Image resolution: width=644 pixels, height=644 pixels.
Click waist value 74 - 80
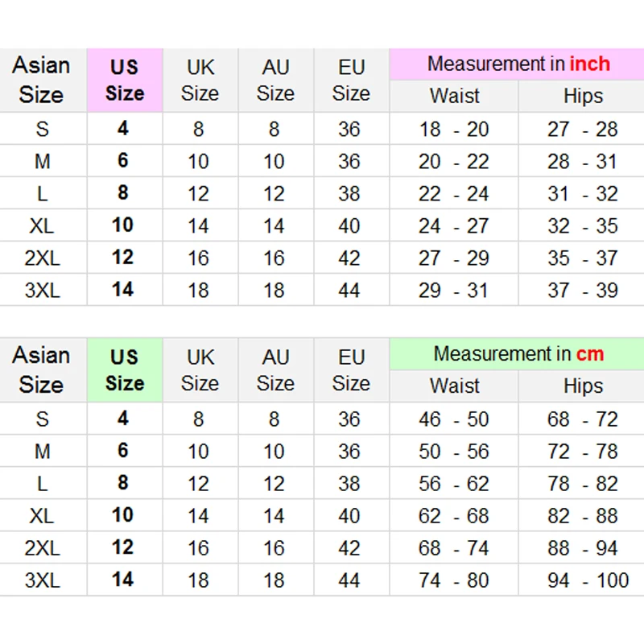coord(453,580)
